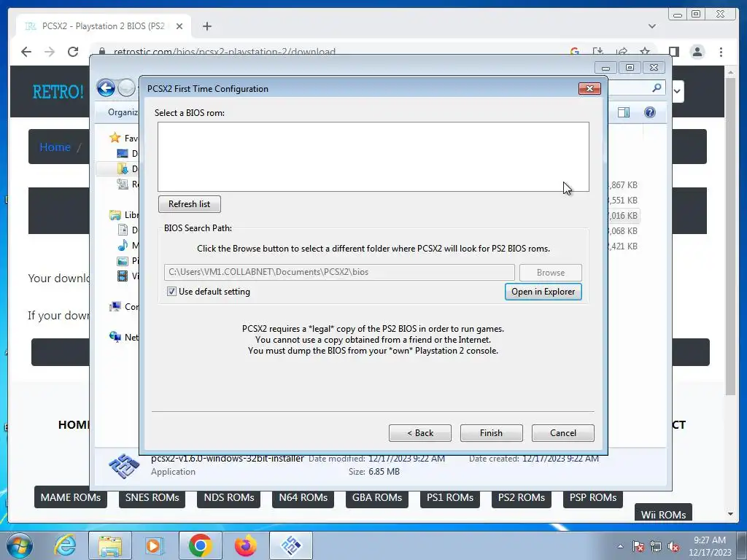Screen dimensions: 747x560
Task: Open MAME ROMs link on webpage
Action: coord(71,497)
